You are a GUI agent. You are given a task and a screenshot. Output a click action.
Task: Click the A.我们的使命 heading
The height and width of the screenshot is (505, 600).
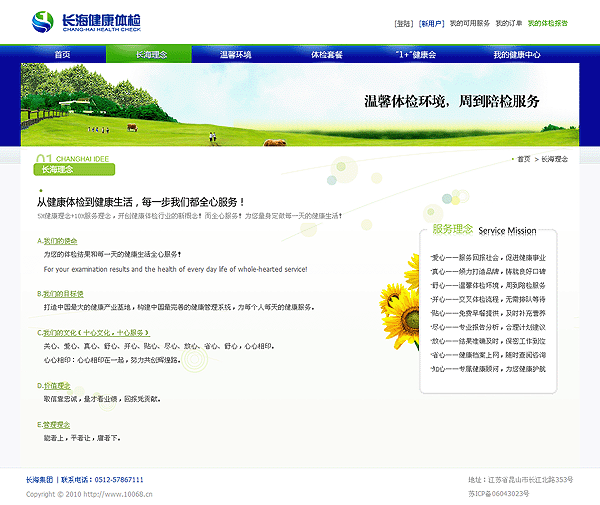pos(58,241)
